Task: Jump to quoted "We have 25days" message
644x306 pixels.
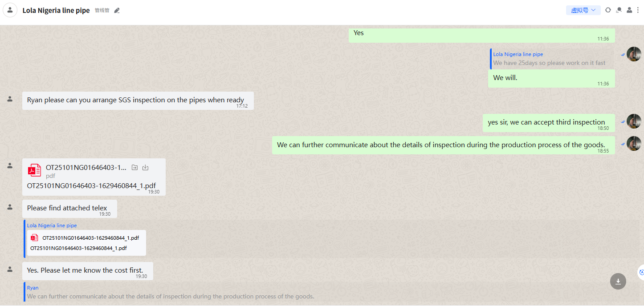Action: [552, 59]
